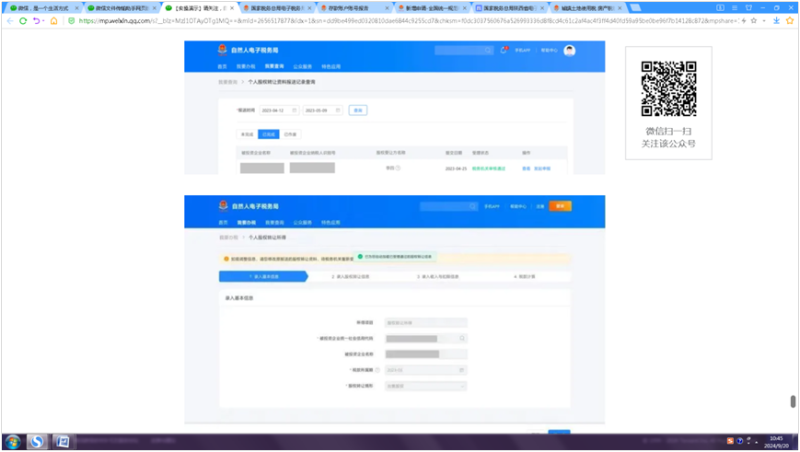Click the Sogou browser taskbar icon
The image size is (800, 452).
pos(38,441)
